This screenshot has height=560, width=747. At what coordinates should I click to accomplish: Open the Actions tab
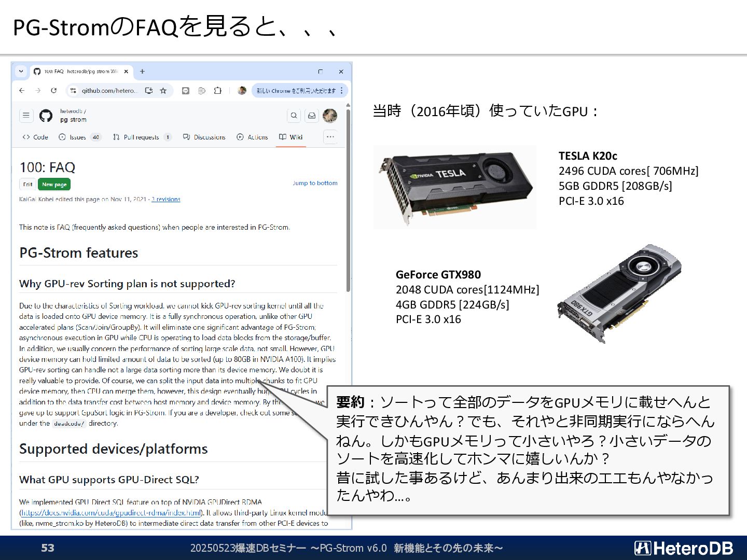coord(252,137)
